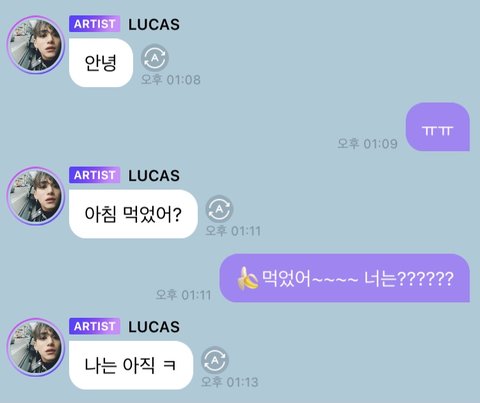Click the ARTIST badge above the 안녕 bubble
The height and width of the screenshot is (403, 480).
coord(95,24)
